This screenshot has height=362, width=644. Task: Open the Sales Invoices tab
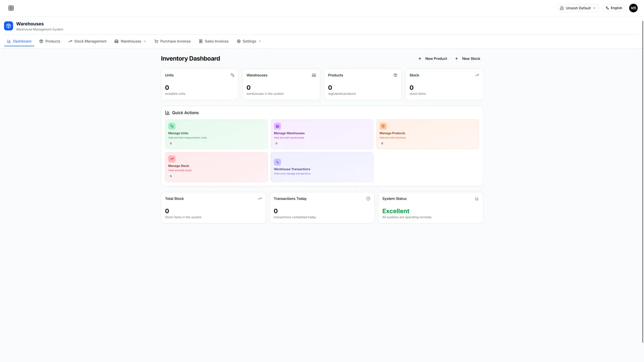(x=214, y=41)
